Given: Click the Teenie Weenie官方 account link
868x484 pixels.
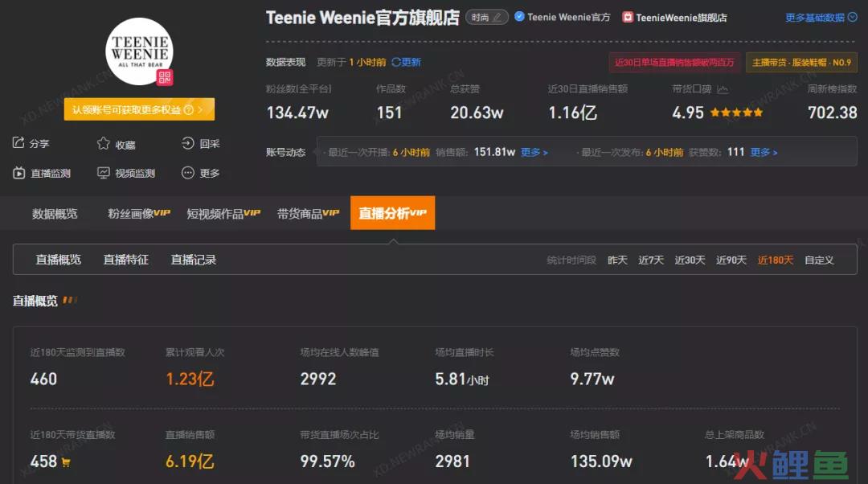Looking at the screenshot, I should click(x=568, y=17).
